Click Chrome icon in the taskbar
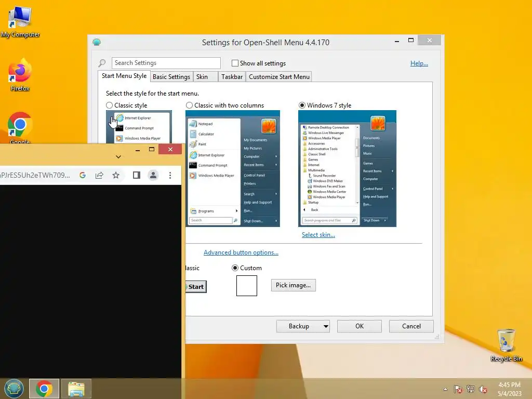Screen dimensions: 532x399 point(44,389)
